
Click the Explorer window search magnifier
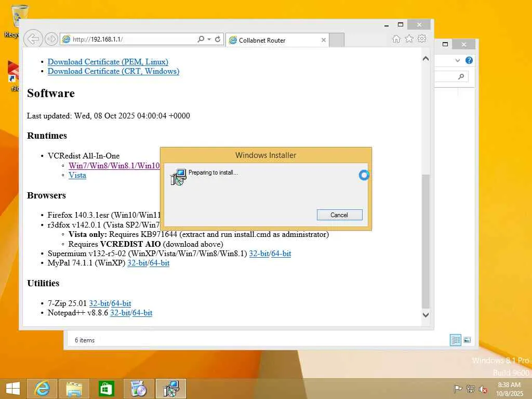pyautogui.click(x=461, y=76)
